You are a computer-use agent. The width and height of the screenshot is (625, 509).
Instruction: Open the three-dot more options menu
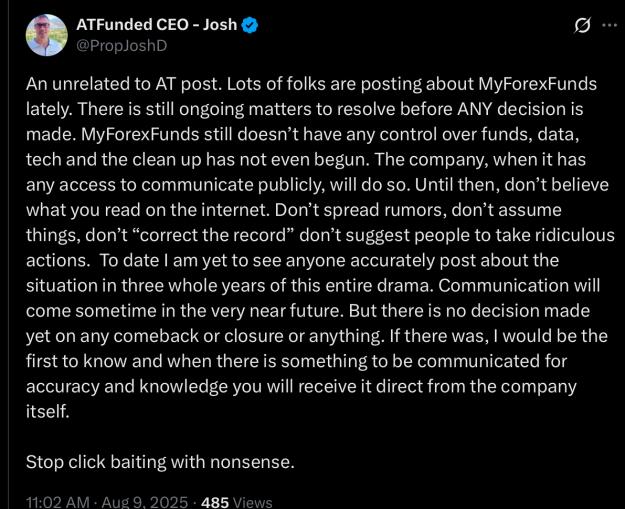click(x=609, y=26)
